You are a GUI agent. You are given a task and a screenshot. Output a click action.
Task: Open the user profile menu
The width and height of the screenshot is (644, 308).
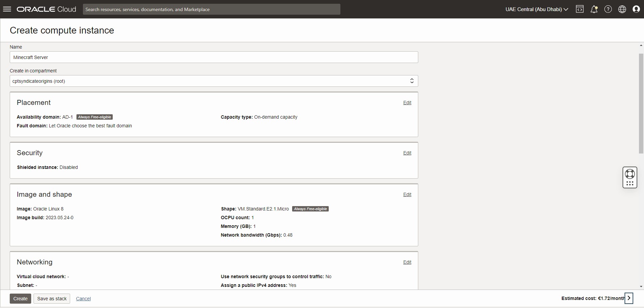pyautogui.click(x=636, y=9)
